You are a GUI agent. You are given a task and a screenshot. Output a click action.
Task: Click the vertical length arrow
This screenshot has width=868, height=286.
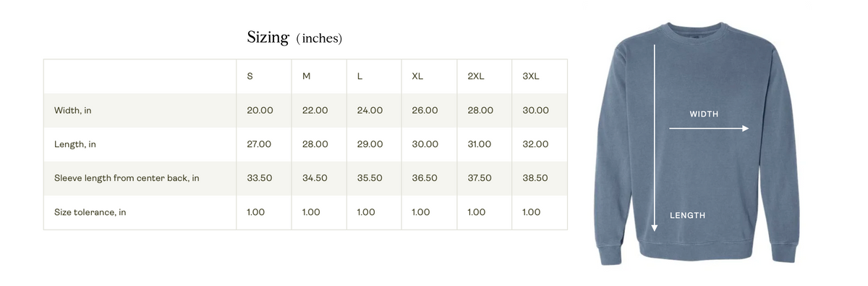[655, 138]
